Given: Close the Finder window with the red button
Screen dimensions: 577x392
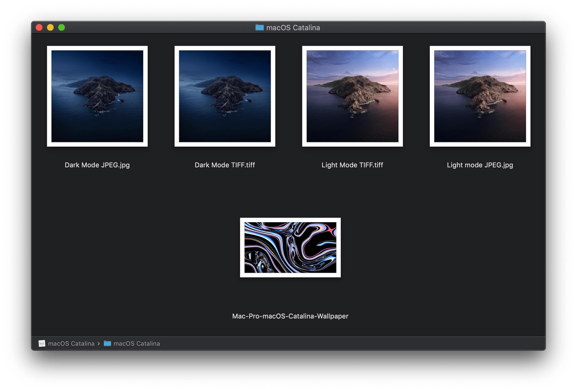Looking at the screenshot, I should pyautogui.click(x=39, y=27).
